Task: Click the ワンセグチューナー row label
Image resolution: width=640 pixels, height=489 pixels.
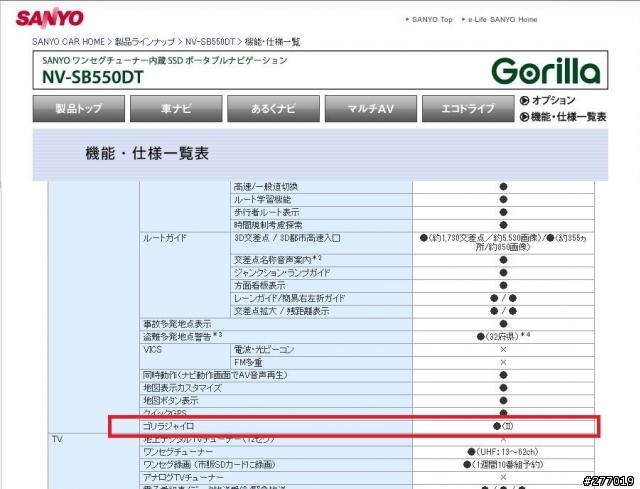Action: (178, 452)
